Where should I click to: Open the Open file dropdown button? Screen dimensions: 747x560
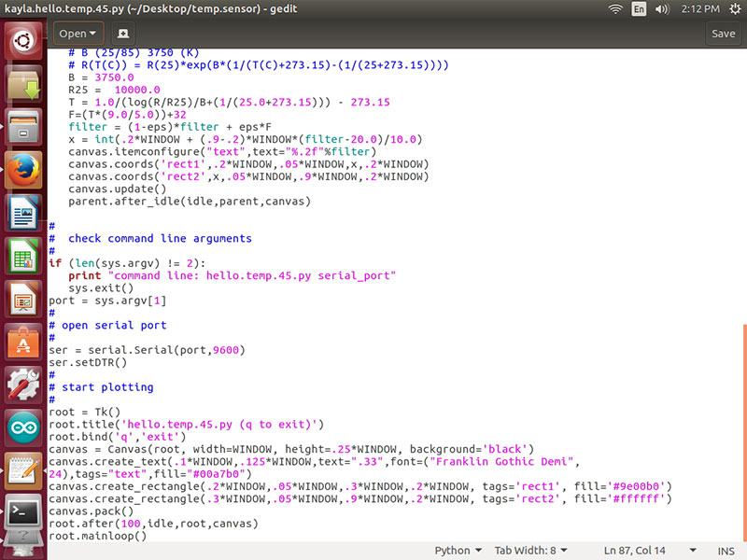(x=78, y=34)
